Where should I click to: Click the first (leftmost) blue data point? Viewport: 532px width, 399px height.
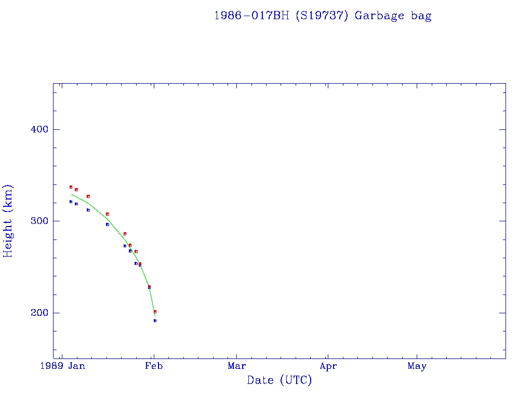(71, 202)
